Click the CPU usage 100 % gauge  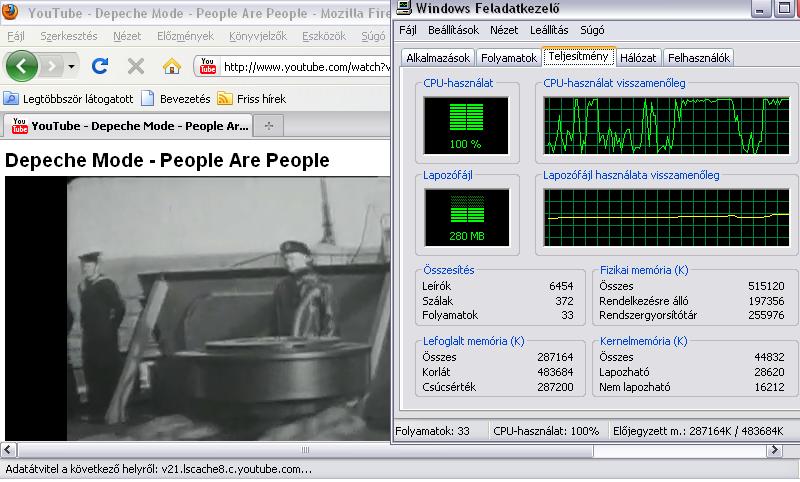click(x=466, y=125)
